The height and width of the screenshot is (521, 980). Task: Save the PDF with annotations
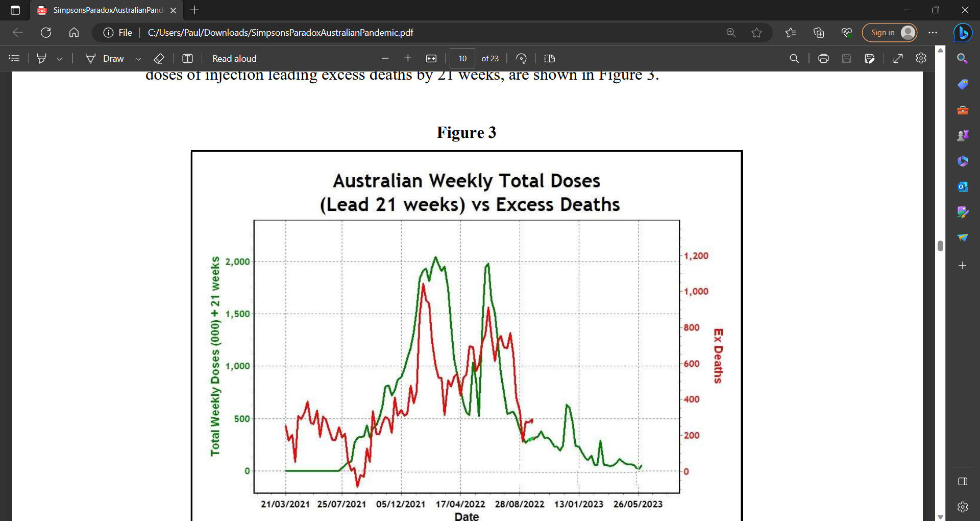(846, 58)
